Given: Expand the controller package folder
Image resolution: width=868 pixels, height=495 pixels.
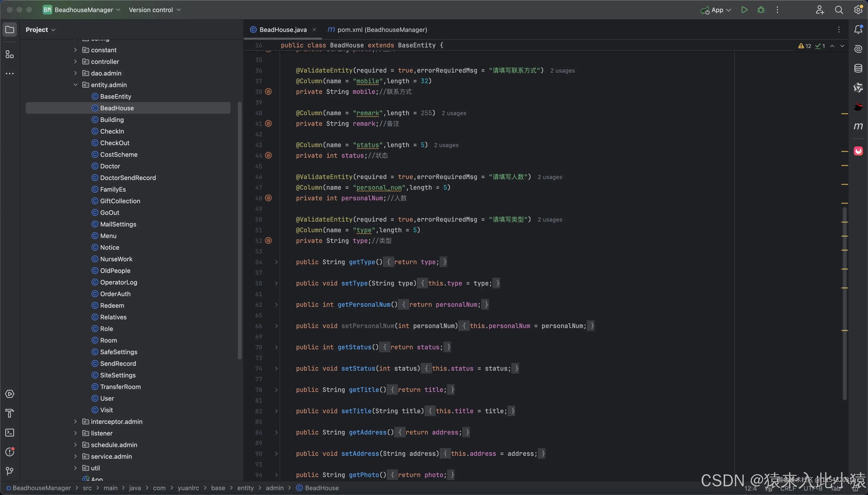Looking at the screenshot, I should tap(76, 61).
